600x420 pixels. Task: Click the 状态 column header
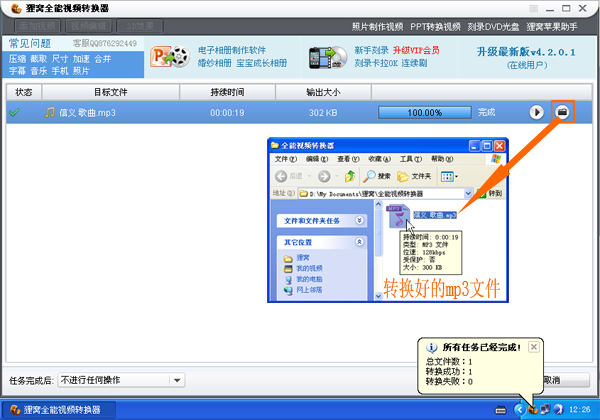tap(24, 92)
